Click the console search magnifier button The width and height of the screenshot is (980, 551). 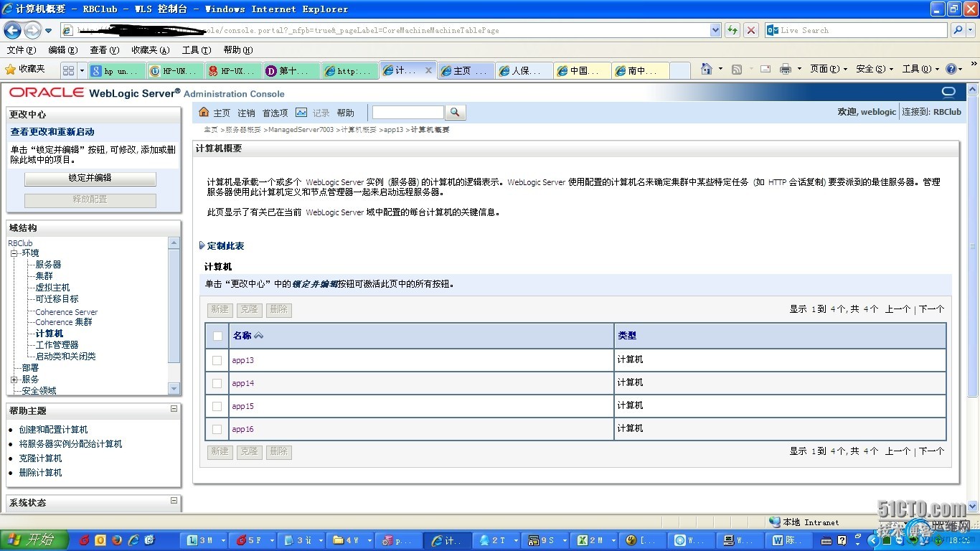(x=455, y=113)
